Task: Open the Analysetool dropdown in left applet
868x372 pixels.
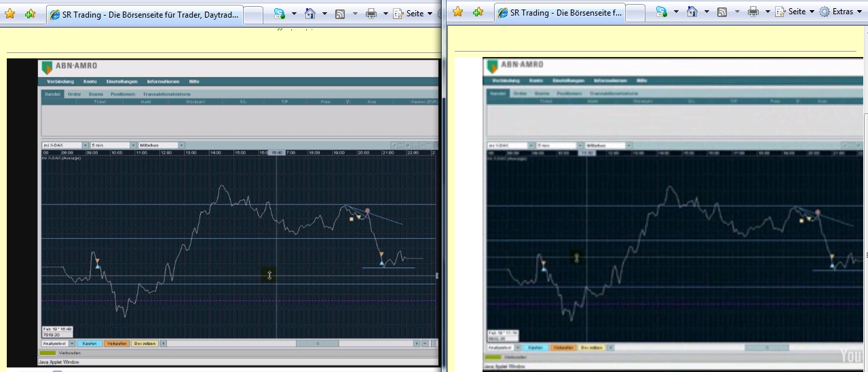Action: tap(58, 343)
